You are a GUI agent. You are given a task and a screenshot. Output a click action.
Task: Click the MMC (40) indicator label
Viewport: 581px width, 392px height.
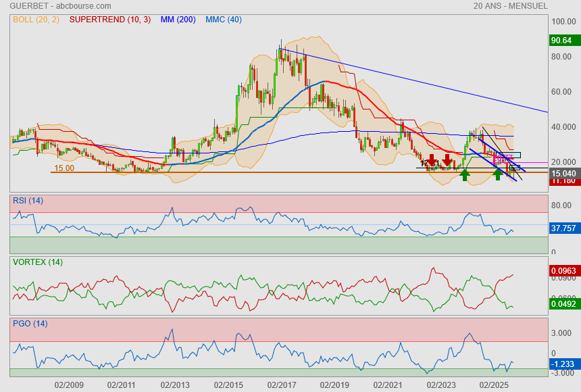[x=223, y=20]
